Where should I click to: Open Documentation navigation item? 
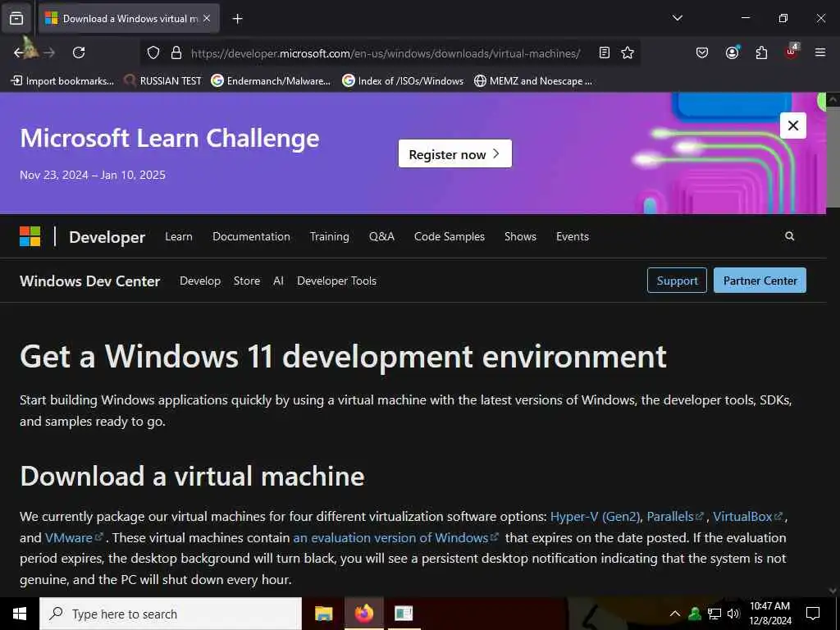[251, 236]
